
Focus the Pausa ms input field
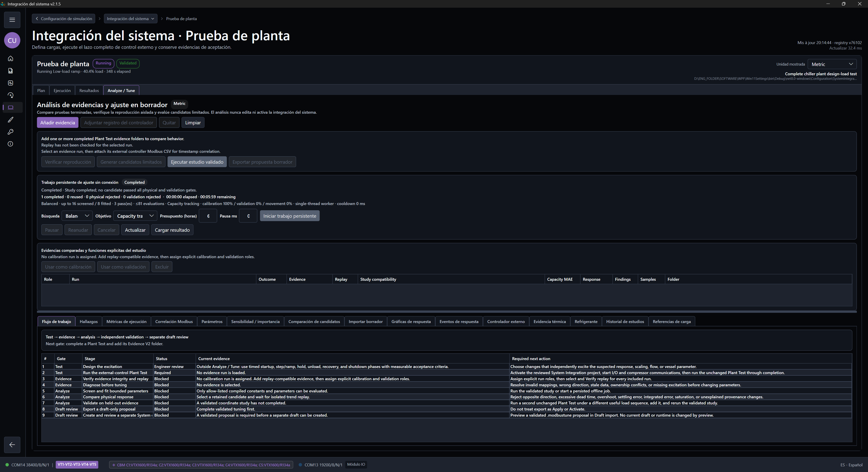click(248, 216)
